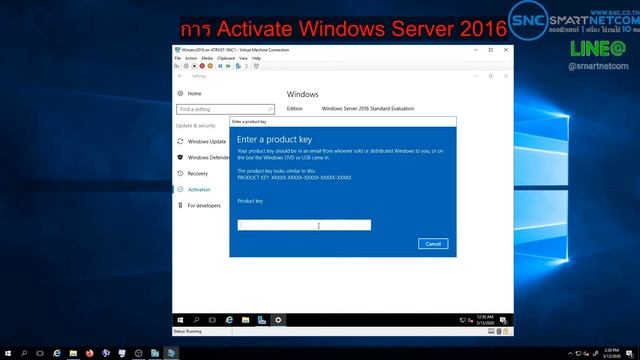This screenshot has width=640, height=360.
Task: Open host taskbar search
Action: tap(24, 353)
